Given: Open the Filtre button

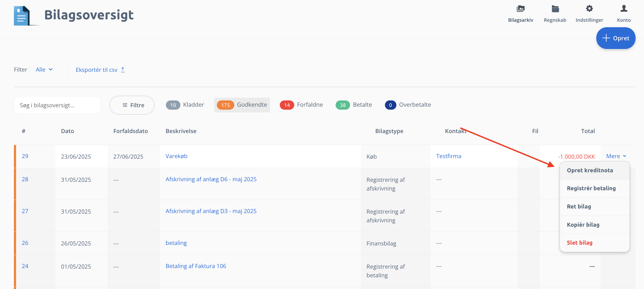Looking at the screenshot, I should tap(132, 105).
